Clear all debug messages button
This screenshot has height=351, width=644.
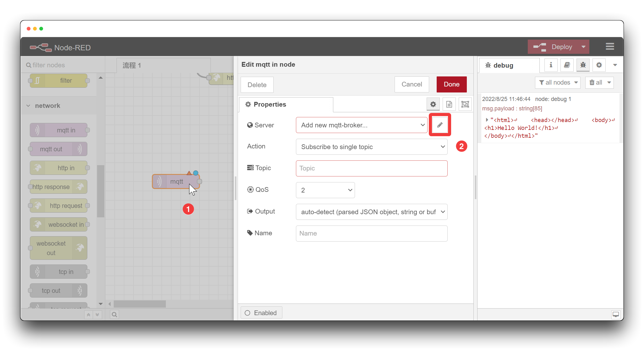596,82
